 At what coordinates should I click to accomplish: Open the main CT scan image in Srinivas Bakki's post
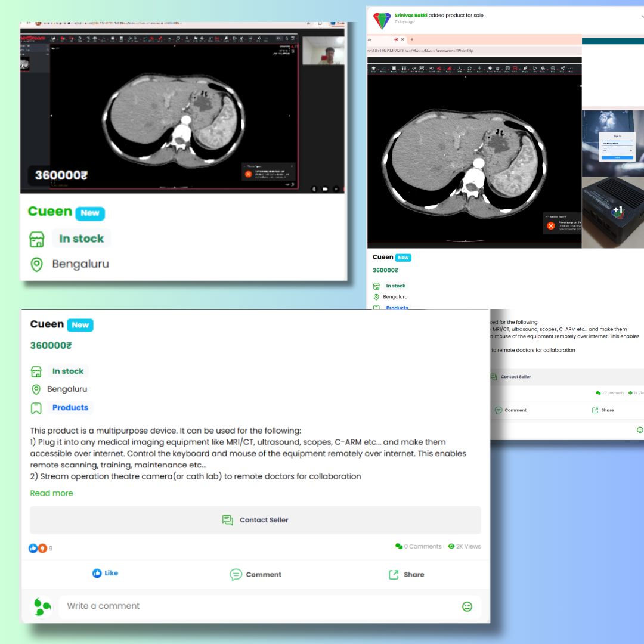[475, 142]
